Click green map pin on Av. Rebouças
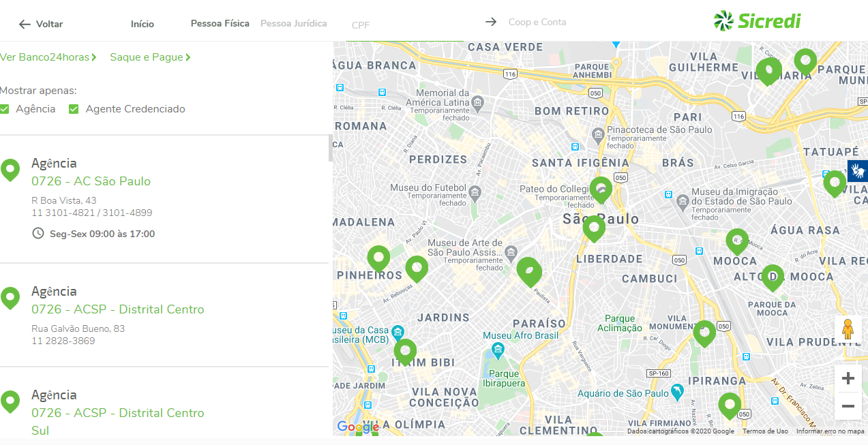The width and height of the screenshot is (868, 445). pos(417,268)
